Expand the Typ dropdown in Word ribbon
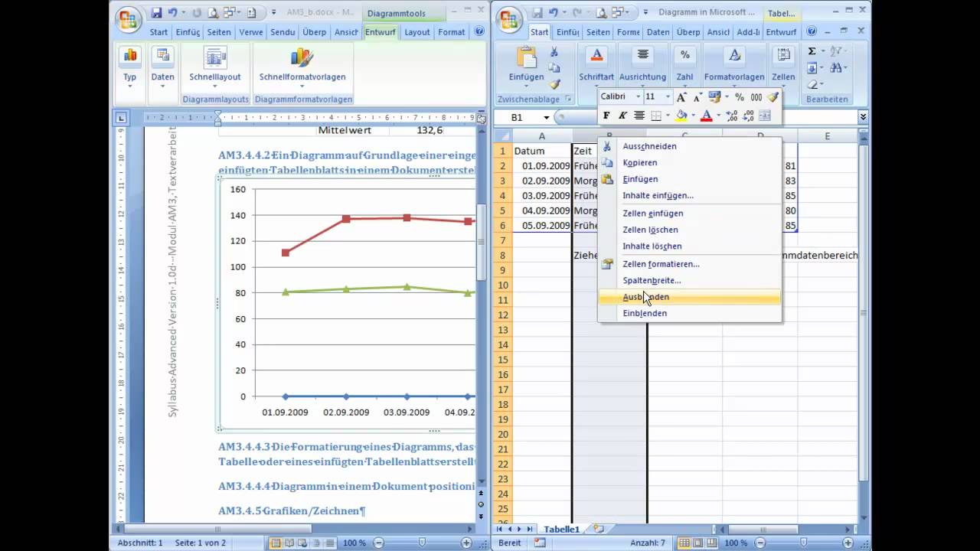Screen dimensions: 980x551 click(x=130, y=86)
